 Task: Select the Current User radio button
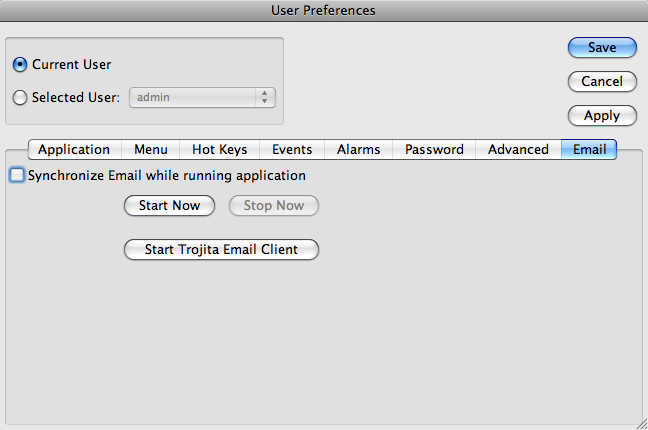pos(20,64)
